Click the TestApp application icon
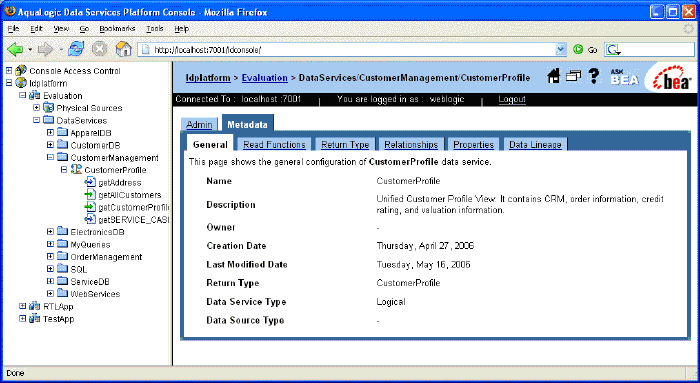The width and height of the screenshot is (700, 383). coord(34,319)
